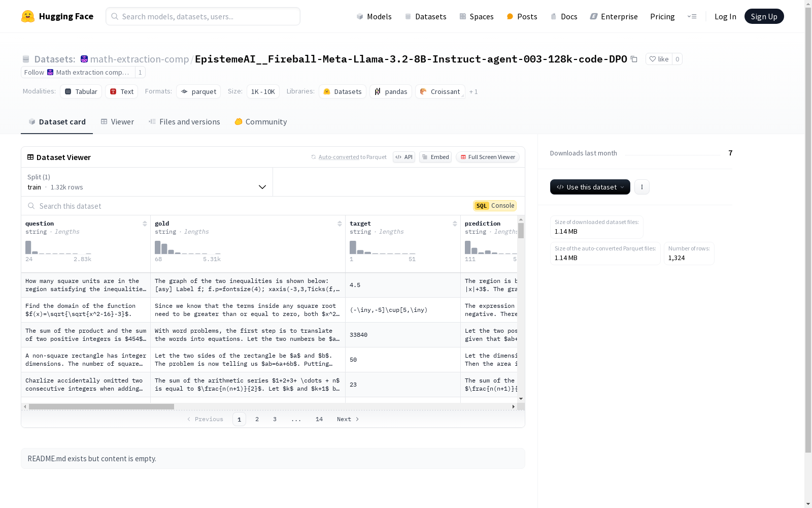
Task: Click question cell 'Find the domain of the function'
Action: pos(86,310)
